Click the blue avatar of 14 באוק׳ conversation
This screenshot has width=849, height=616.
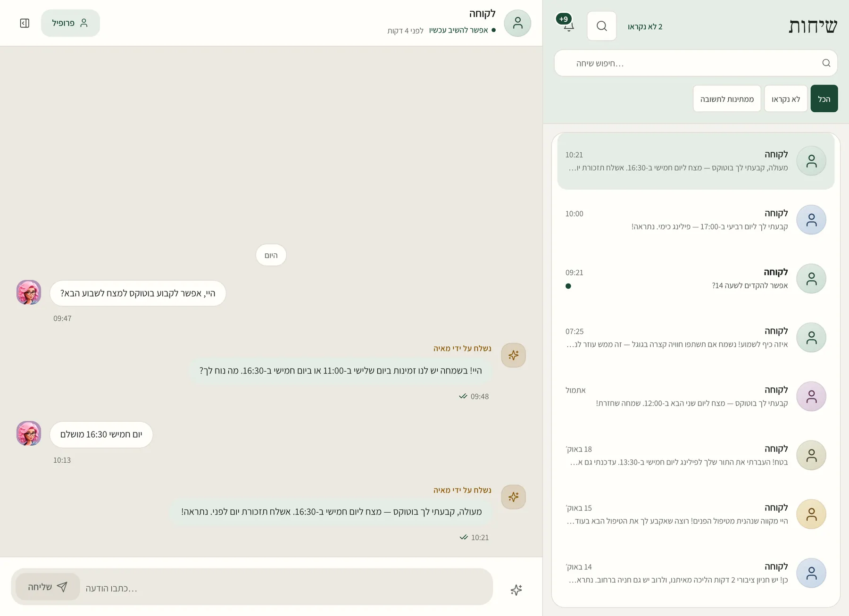(811, 573)
